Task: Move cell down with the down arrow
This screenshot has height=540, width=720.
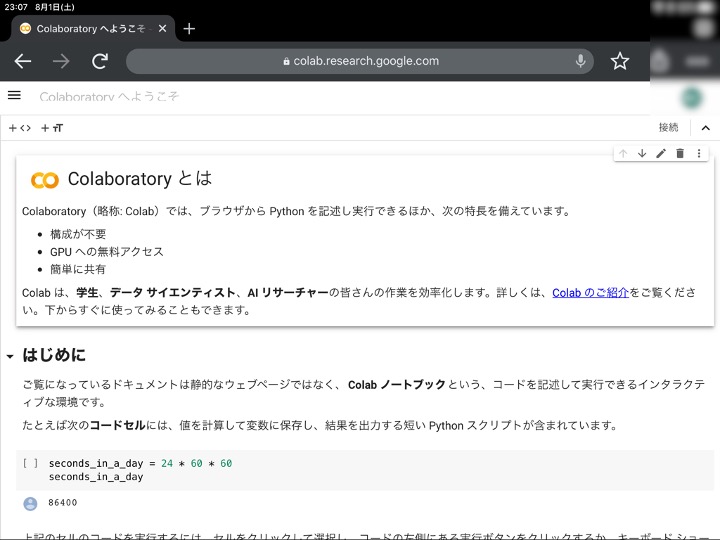Action: 642,153
